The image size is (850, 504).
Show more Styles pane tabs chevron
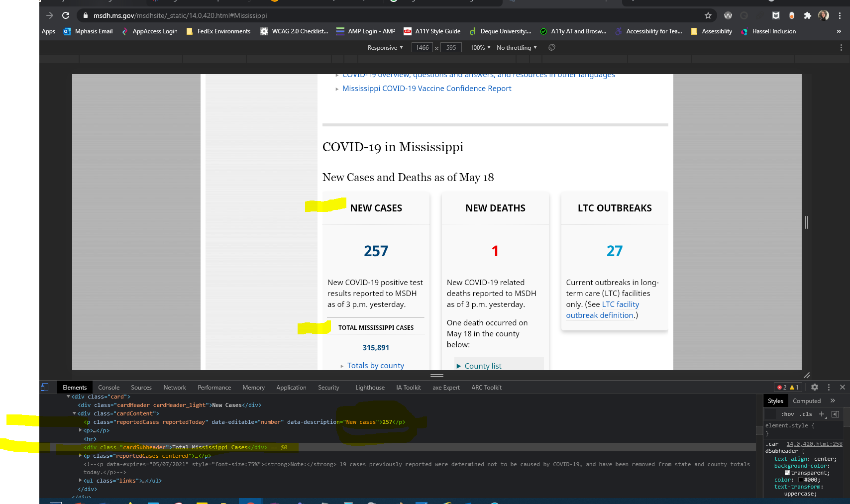click(x=833, y=401)
